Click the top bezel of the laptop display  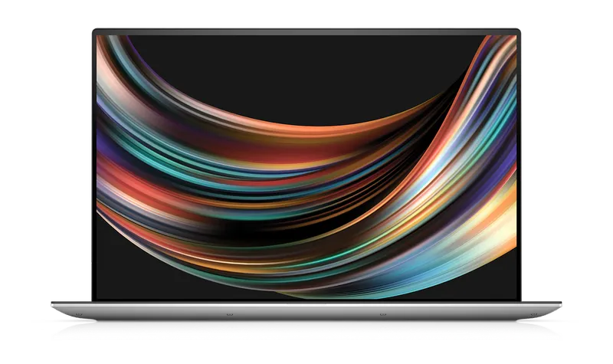306,30
